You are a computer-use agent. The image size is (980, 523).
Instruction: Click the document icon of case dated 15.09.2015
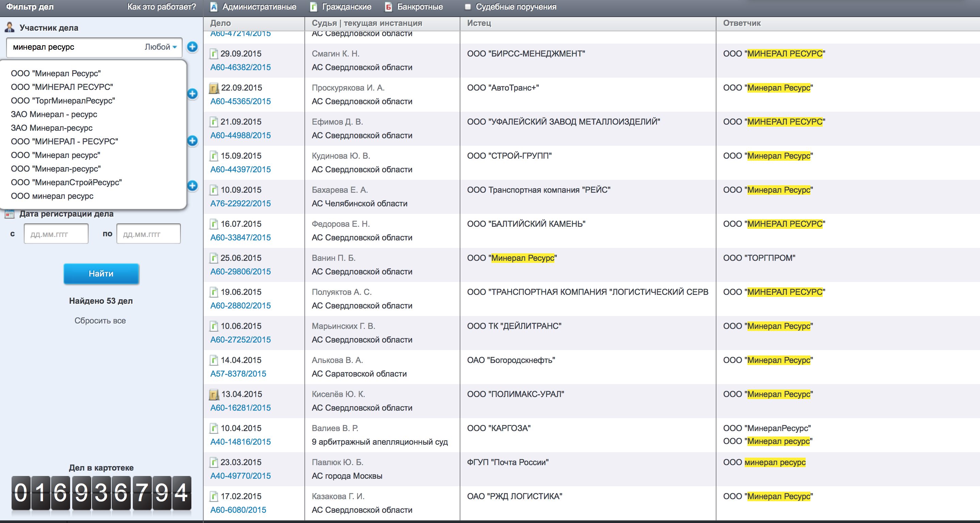(x=214, y=156)
